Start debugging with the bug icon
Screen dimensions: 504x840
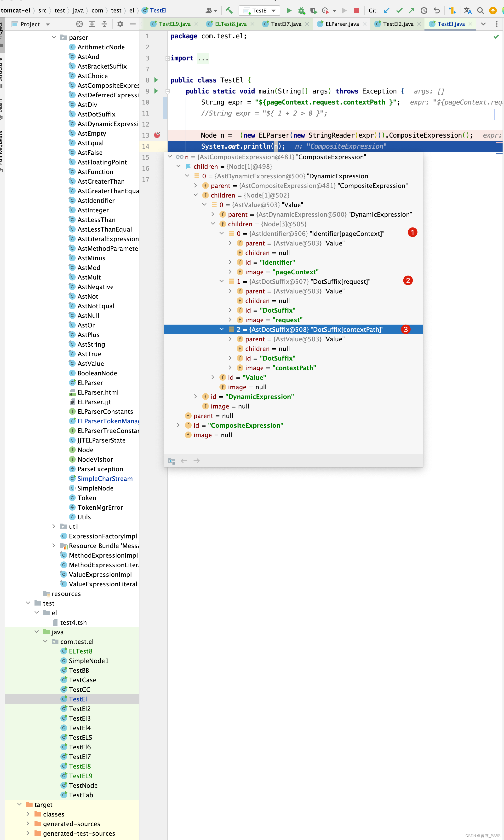301,11
